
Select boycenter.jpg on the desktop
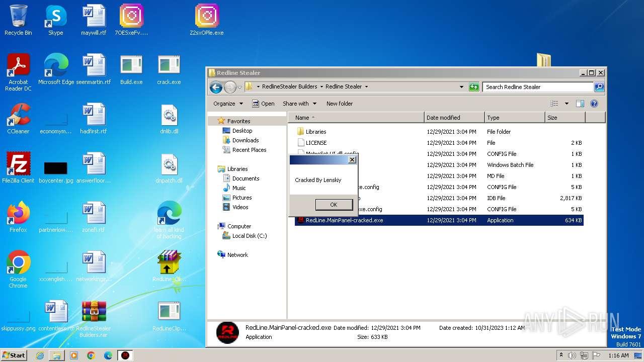point(56,171)
